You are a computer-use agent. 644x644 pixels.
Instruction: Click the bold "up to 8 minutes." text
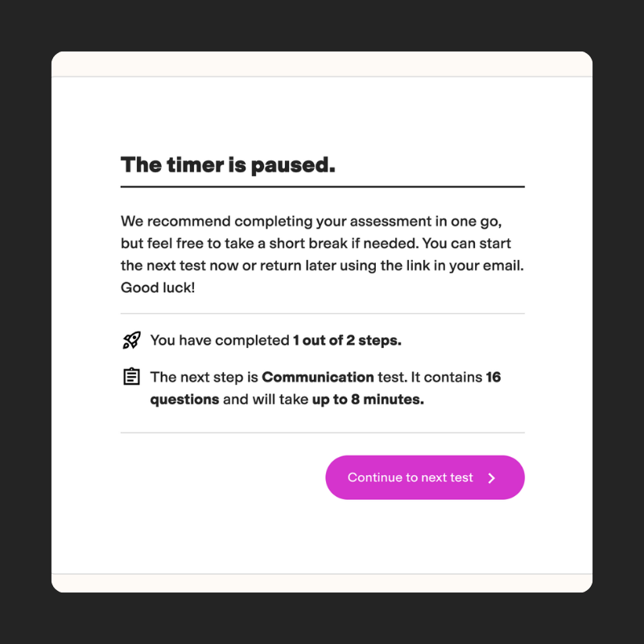[368, 399]
